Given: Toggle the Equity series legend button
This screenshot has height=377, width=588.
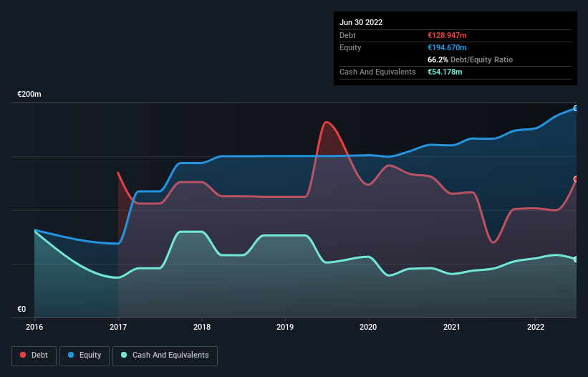Looking at the screenshot, I should tap(85, 355).
